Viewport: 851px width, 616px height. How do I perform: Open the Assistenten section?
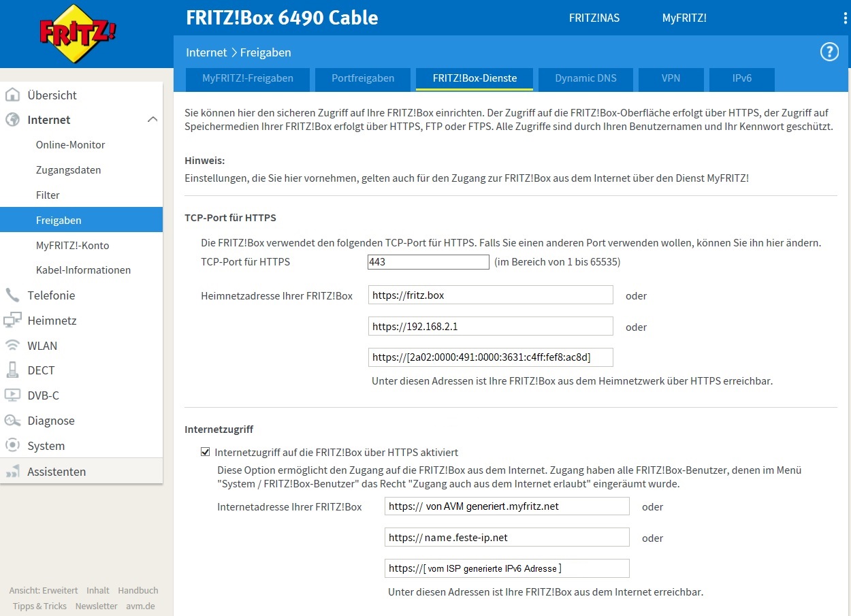point(57,472)
